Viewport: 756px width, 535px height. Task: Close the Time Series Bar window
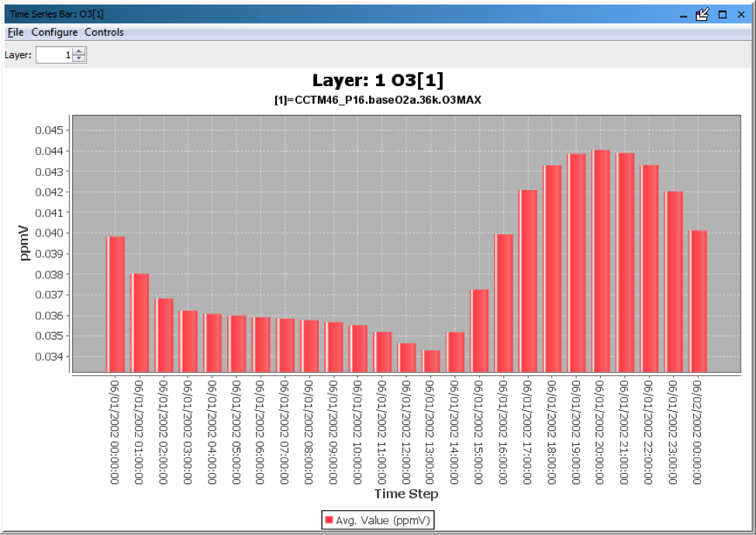coord(741,15)
